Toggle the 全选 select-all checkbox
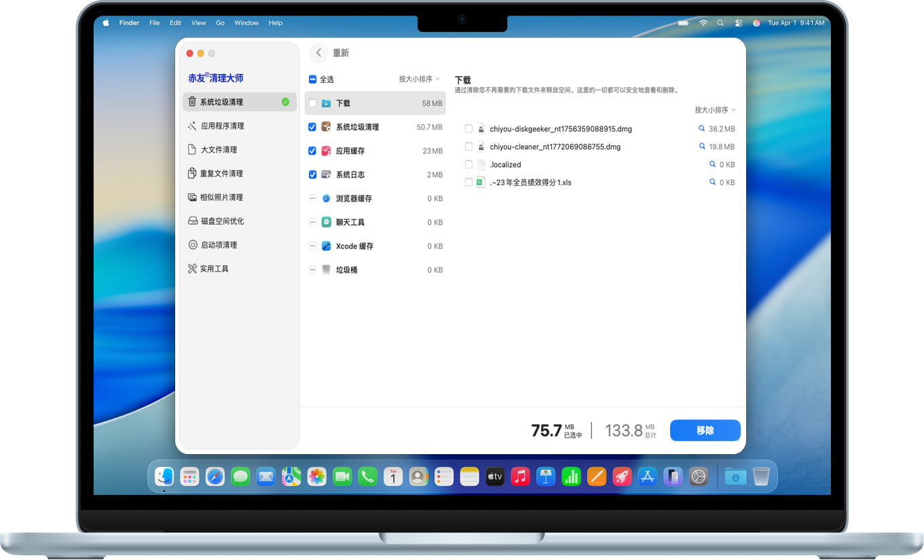Screen dimensions: 924x560 pos(312,79)
